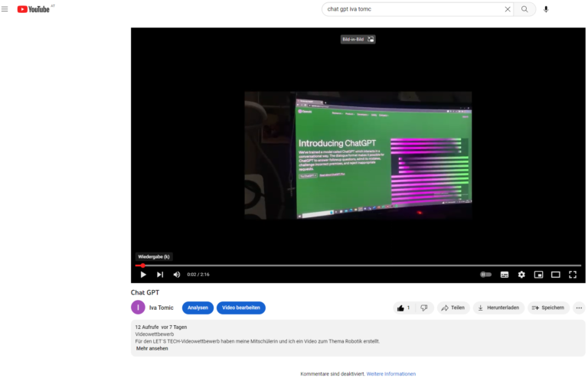Image resolution: width=588 pixels, height=381 pixels.
Task: Toggle the autoplay switch
Action: click(x=485, y=274)
